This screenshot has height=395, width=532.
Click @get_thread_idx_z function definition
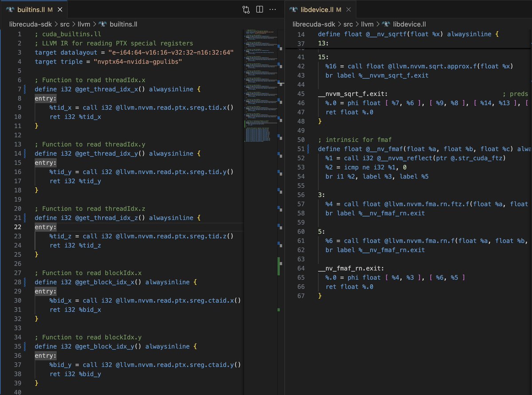[x=118, y=218]
